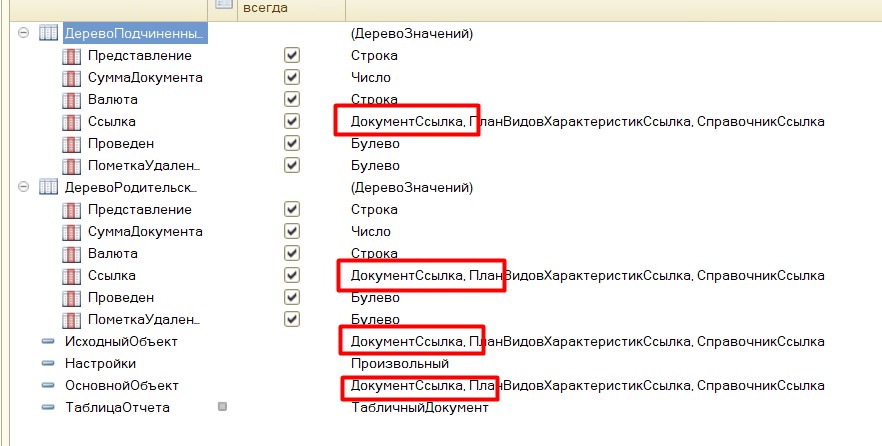Image resolution: width=882 pixels, height=446 pixels.
Task: Click Число type of СуммаДокумента under ДеревоРодительск
Action: (x=371, y=232)
